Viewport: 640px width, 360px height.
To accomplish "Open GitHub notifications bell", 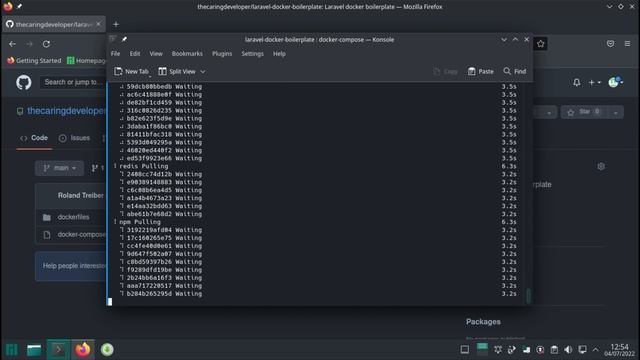I will click(576, 82).
